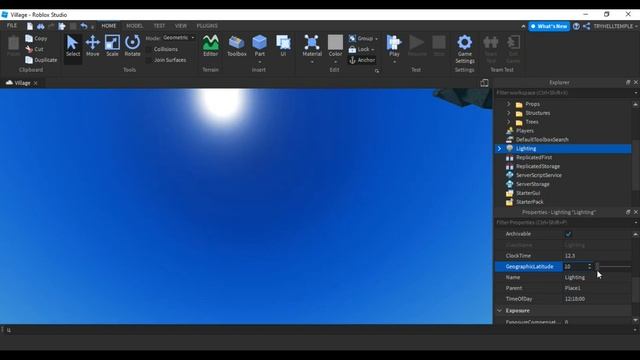Select ServerStorage in Explorer
Screen dimensions: 640x360
(x=532, y=184)
